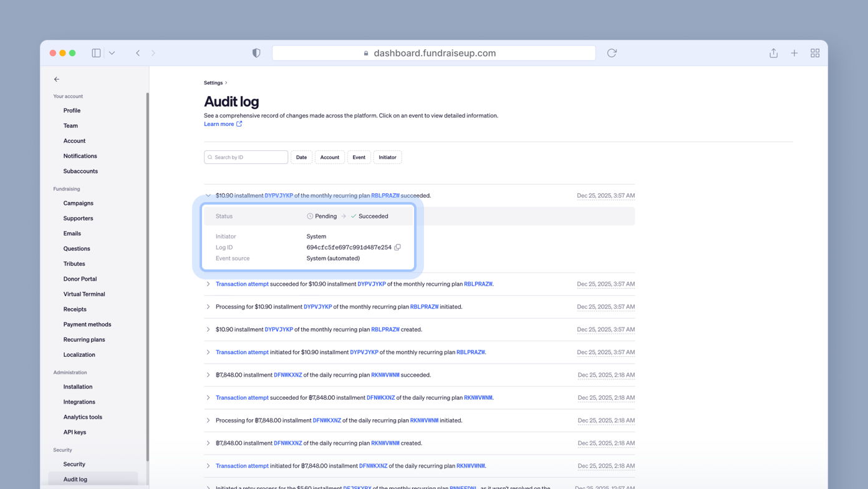
Task: Toggle the Safari sidebar panel
Action: click(x=96, y=53)
